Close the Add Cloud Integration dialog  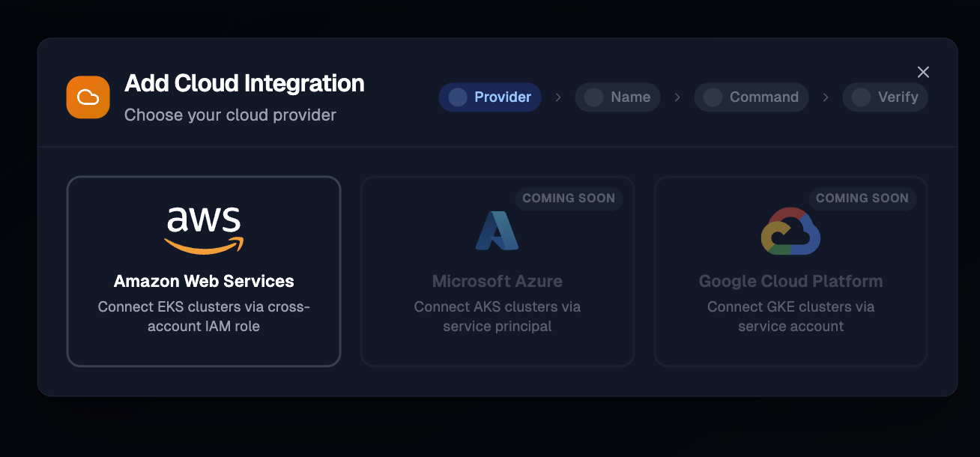(x=923, y=72)
